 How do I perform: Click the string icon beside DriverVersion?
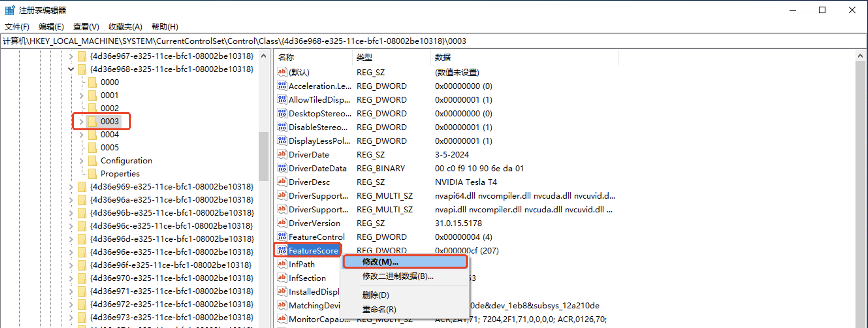tap(282, 223)
